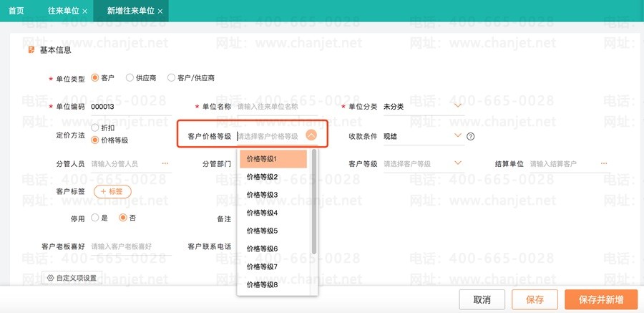This screenshot has height=313, width=644.
Task: Open 自定义项设置 settings
Action: (x=72, y=278)
